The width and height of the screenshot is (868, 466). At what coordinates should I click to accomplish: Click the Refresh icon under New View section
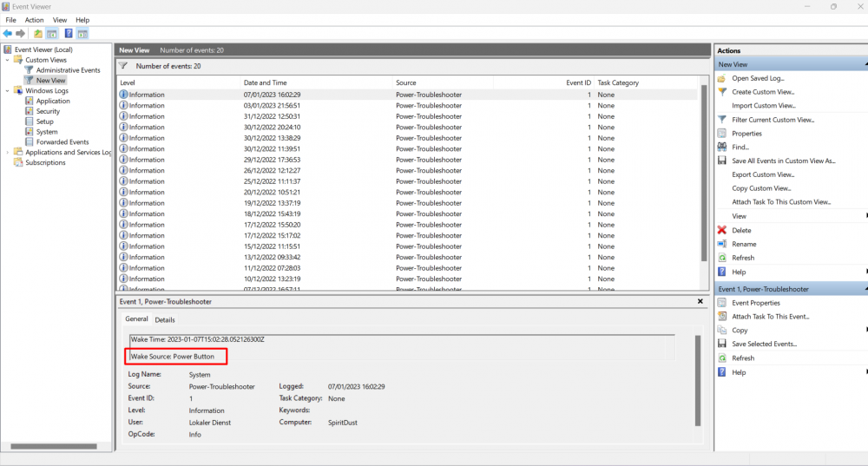[722, 258]
